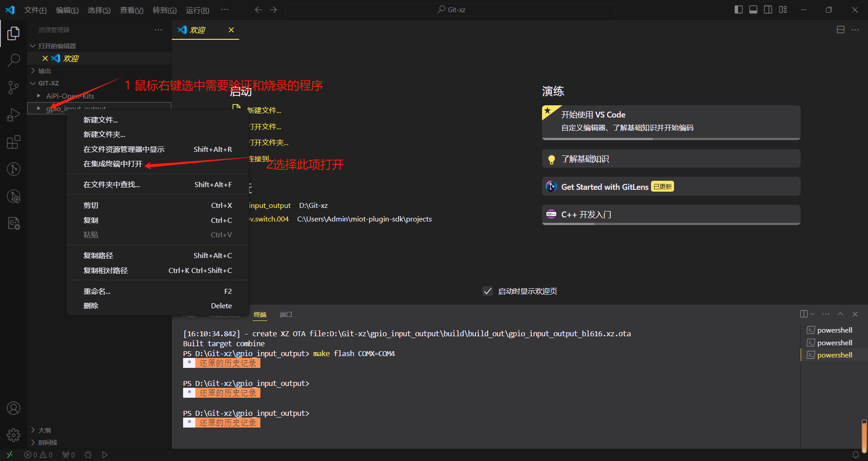Toggle secondary side bar layout icon
This screenshot has width=868, height=461.
click(x=768, y=9)
